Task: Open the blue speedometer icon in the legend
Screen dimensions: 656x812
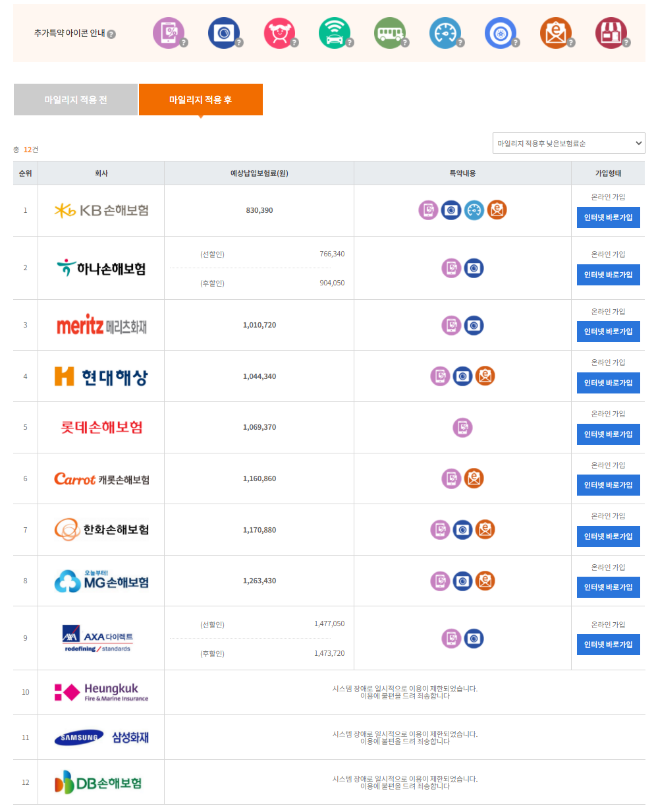Action: pyautogui.click(x=445, y=32)
